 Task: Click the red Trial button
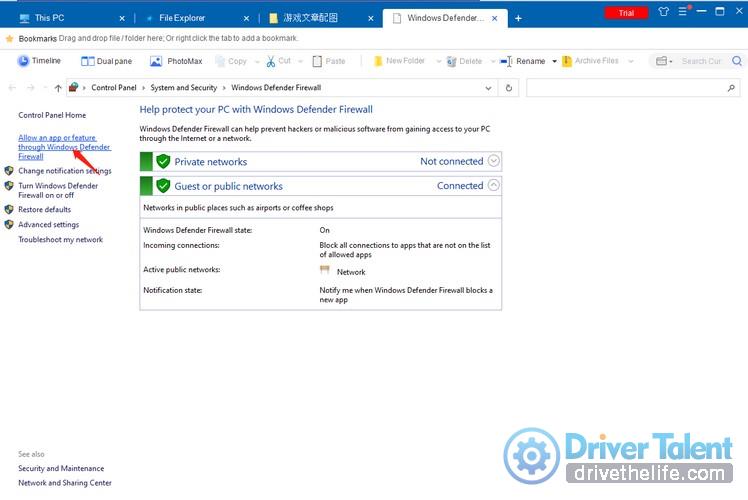626,13
